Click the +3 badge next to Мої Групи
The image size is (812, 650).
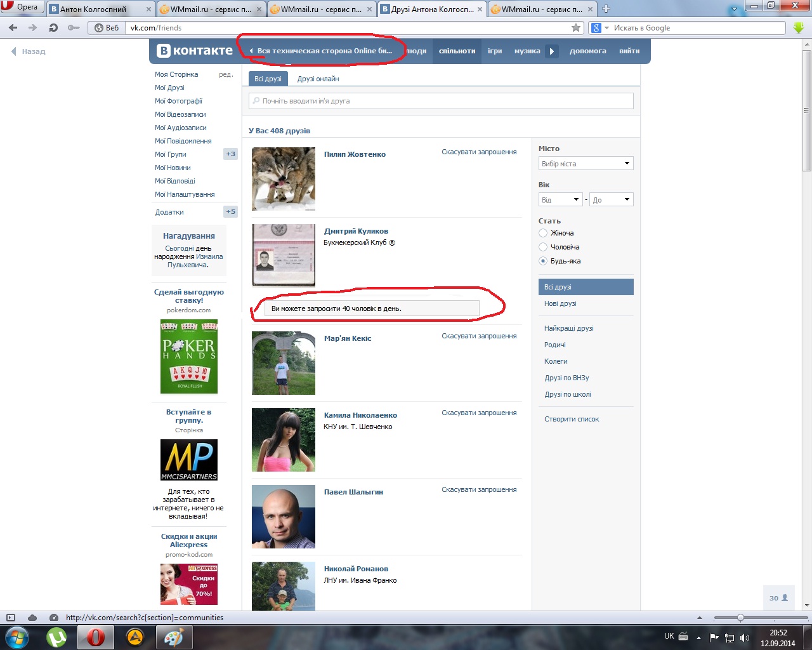coord(230,154)
